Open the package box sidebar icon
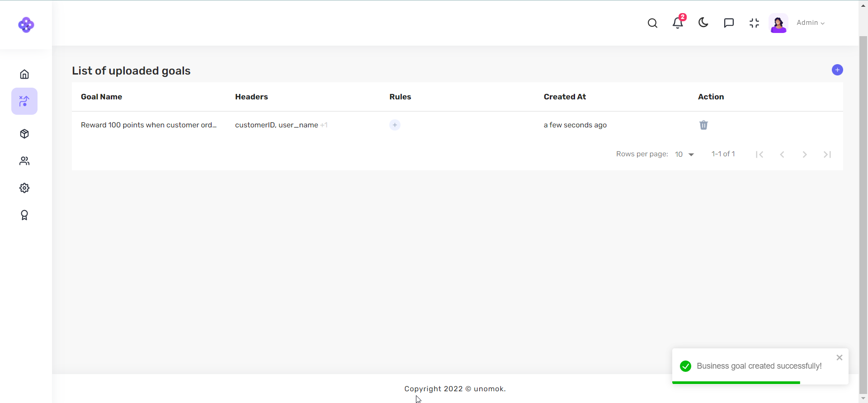Screen dimensions: 868x403 click(24, 134)
